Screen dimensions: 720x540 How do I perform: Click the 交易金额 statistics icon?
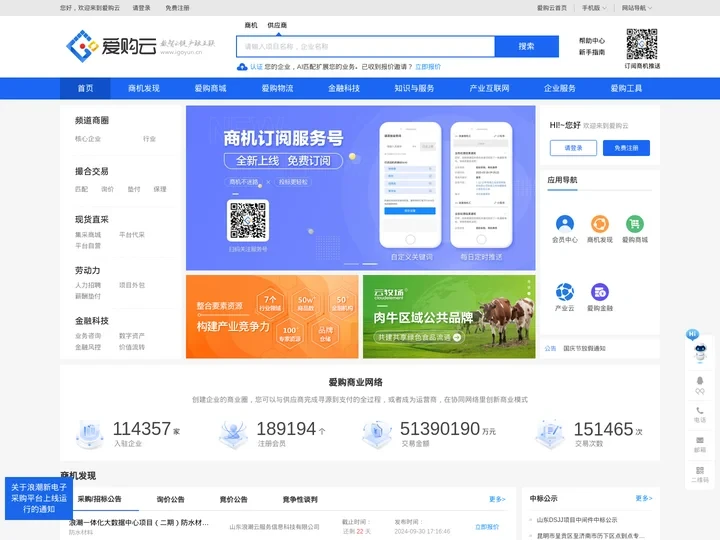(x=377, y=433)
